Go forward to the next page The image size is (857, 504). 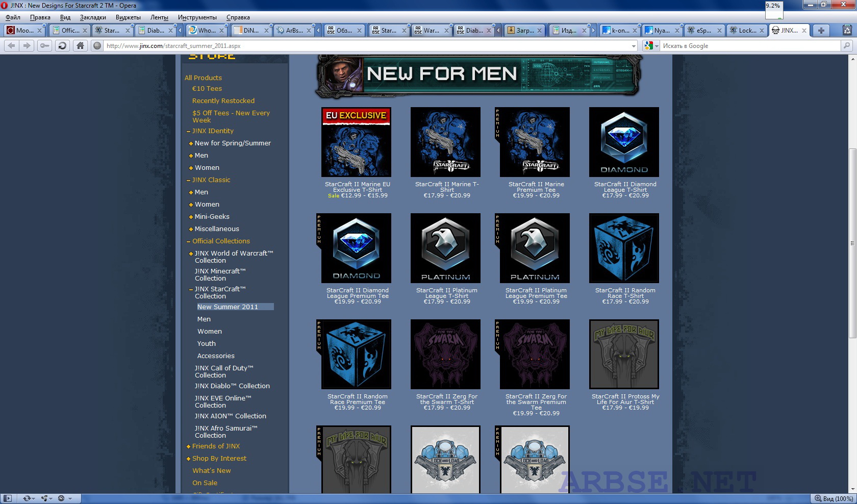[27, 45]
